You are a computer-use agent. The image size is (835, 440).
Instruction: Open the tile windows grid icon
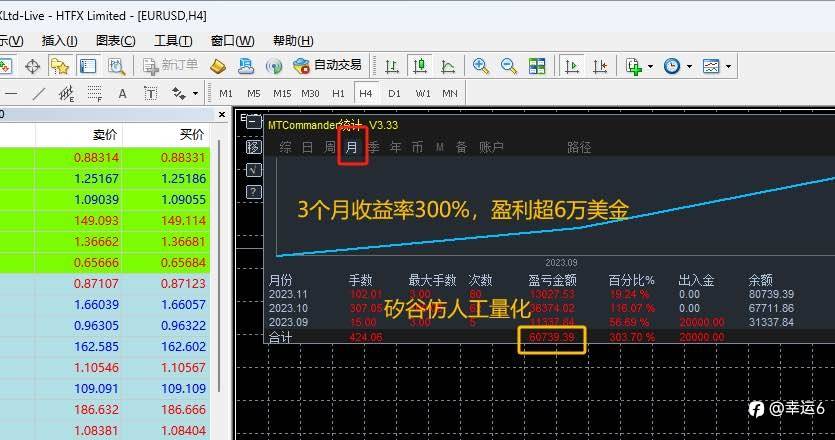(537, 66)
